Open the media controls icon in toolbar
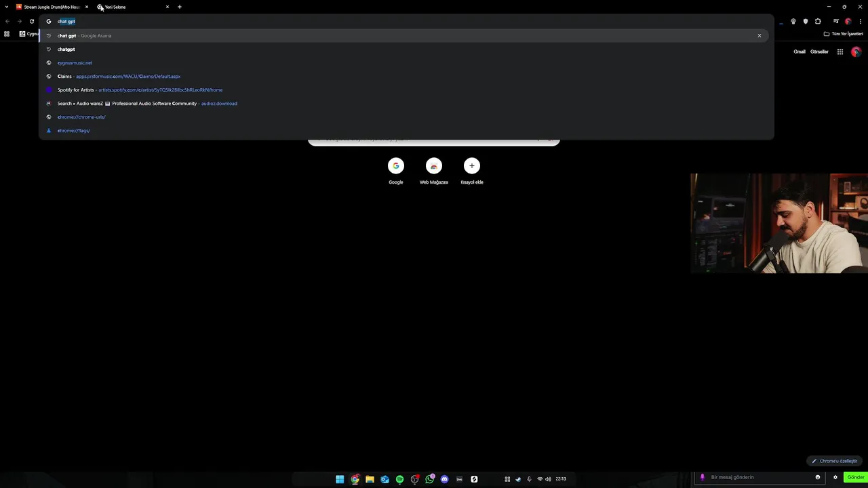Viewport: 868px width, 488px height. pyautogui.click(x=836, y=21)
